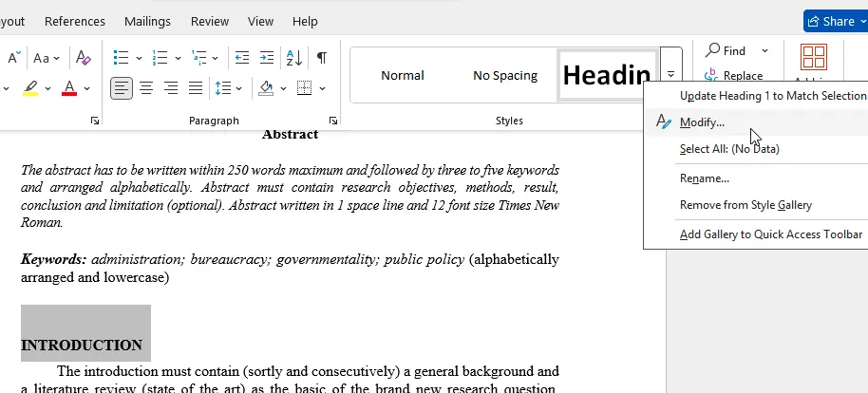868x393 pixels.
Task: Expand the Styles gallery more arrow
Action: coord(670,75)
